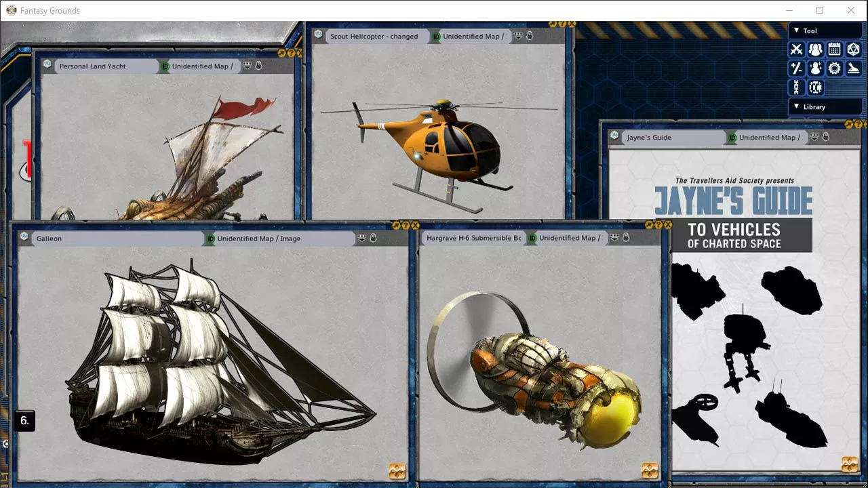The width and height of the screenshot is (868, 488).
Task: Click the Jayne's Guide link icon
Action: 614,135
